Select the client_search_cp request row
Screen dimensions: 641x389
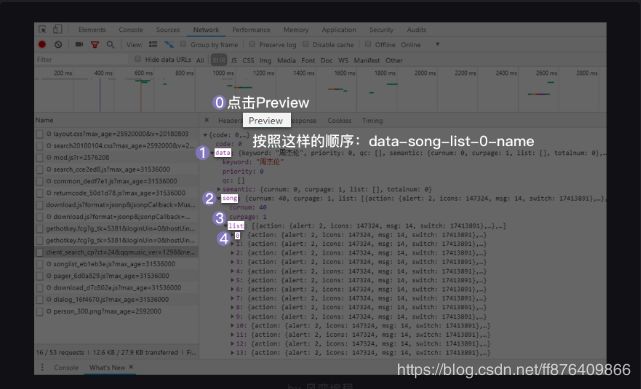pyautogui.click(x=117, y=253)
